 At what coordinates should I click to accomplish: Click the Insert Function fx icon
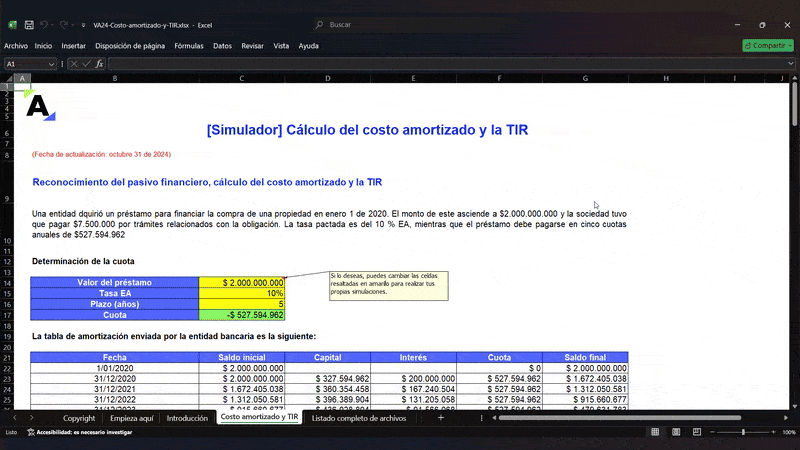click(100, 64)
